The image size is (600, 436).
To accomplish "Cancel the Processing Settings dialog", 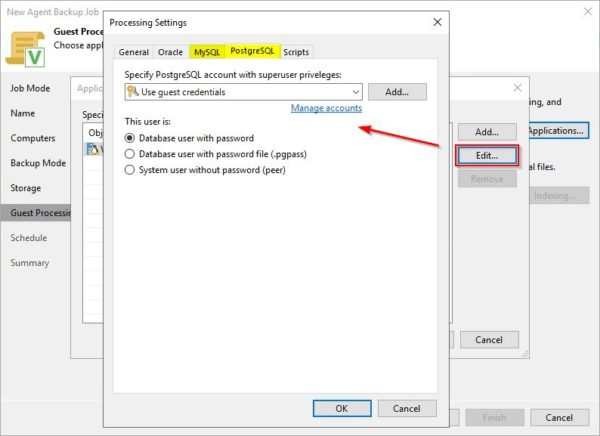I will tap(407, 408).
